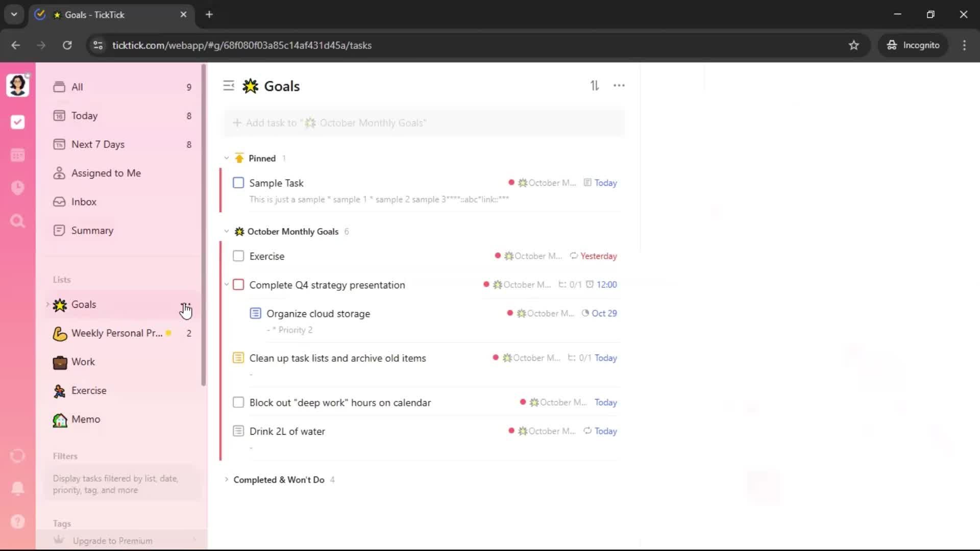
Task: Expand the Completed & Won't Do section
Action: click(x=227, y=480)
